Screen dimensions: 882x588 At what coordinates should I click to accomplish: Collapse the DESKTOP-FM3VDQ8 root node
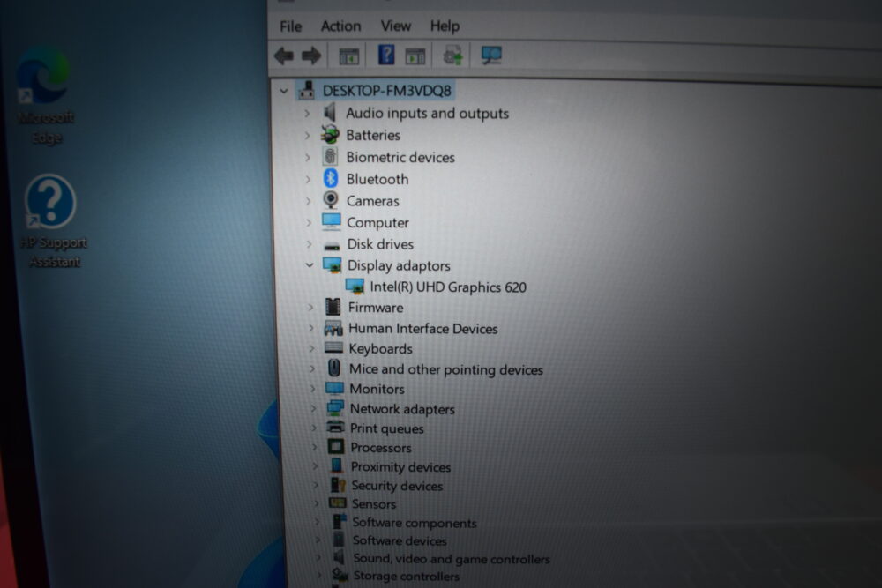283,91
